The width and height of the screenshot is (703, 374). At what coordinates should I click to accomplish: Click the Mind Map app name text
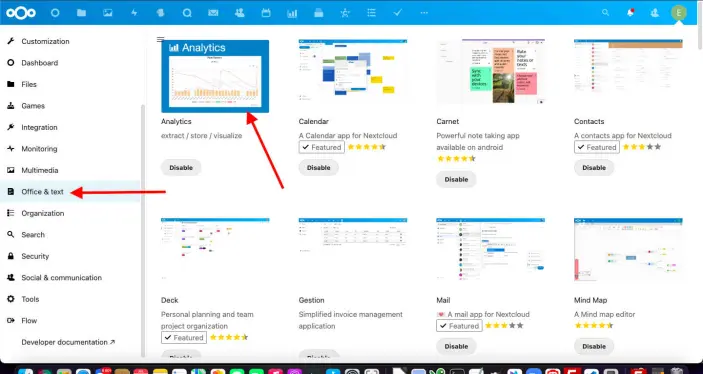point(590,300)
